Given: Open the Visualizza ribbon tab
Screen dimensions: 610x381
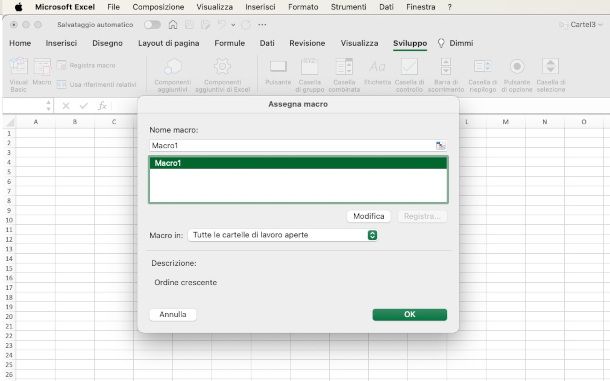Looking at the screenshot, I should (x=359, y=43).
